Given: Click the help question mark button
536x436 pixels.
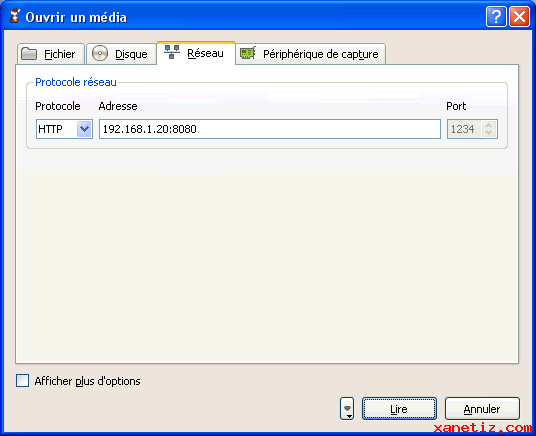Looking at the screenshot, I should (x=496, y=16).
